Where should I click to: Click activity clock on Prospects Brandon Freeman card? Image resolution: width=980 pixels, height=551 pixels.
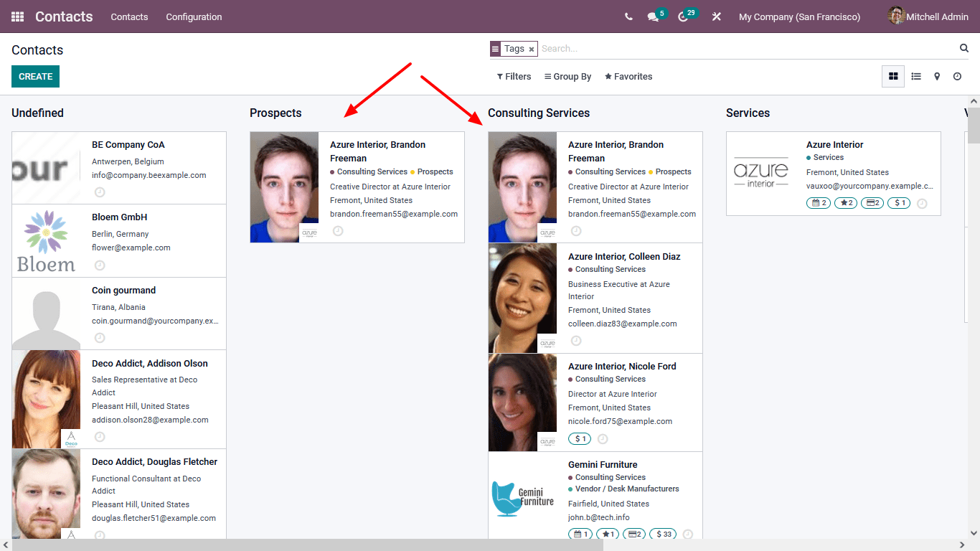pyautogui.click(x=338, y=231)
